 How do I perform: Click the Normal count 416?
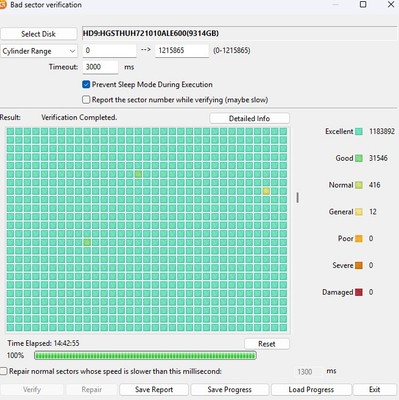pyautogui.click(x=375, y=185)
